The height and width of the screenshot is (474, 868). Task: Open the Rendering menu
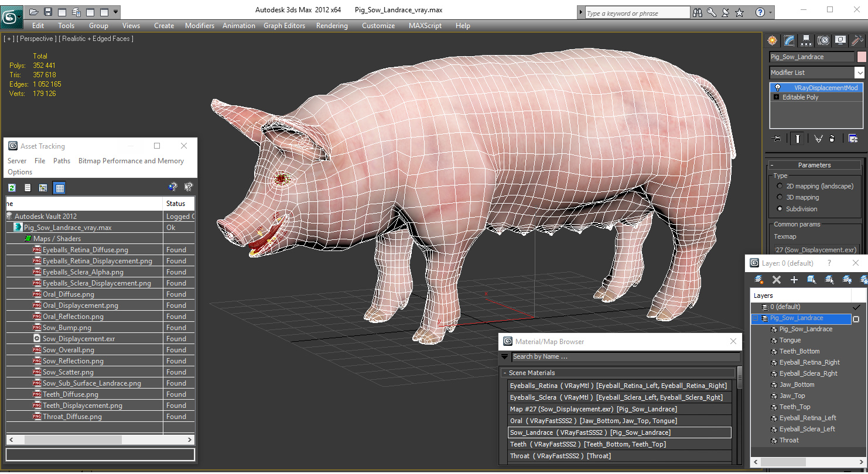pos(332,26)
